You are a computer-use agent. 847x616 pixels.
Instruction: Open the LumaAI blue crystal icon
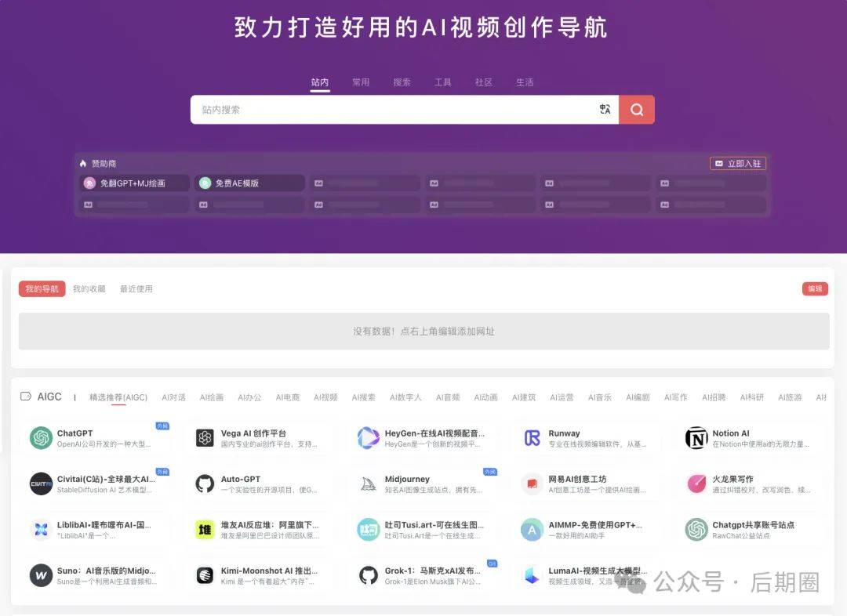pyautogui.click(x=532, y=575)
